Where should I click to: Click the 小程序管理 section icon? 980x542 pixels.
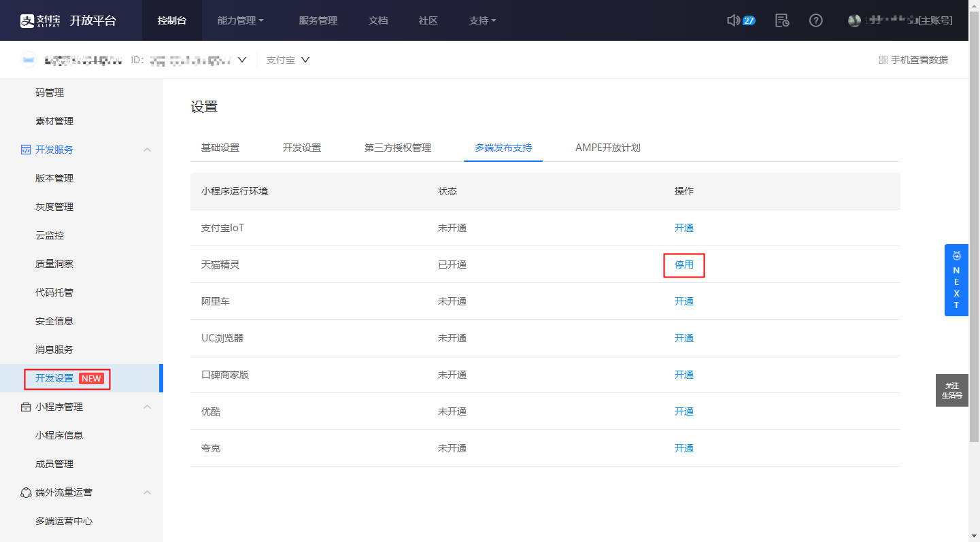(26, 407)
